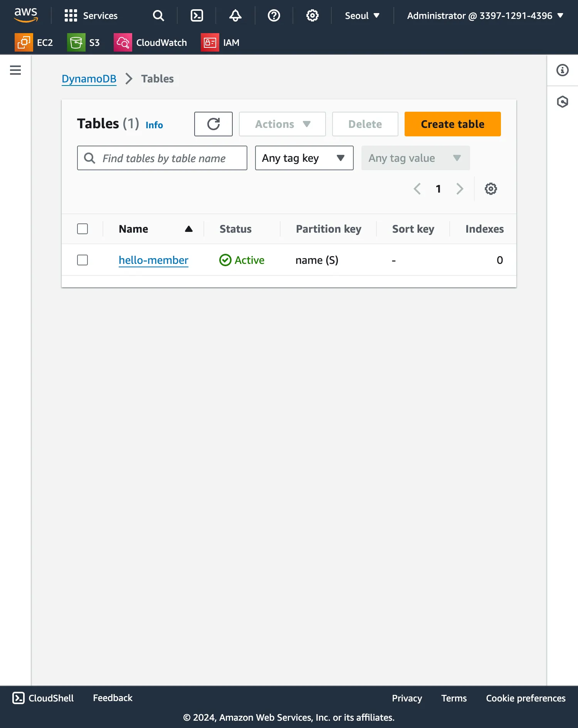The image size is (578, 728).
Task: Select the hello-member row checkbox
Action: [x=82, y=260]
